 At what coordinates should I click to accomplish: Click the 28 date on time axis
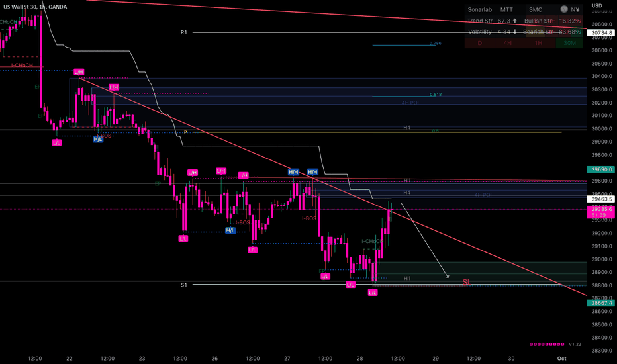pyautogui.click(x=359, y=359)
